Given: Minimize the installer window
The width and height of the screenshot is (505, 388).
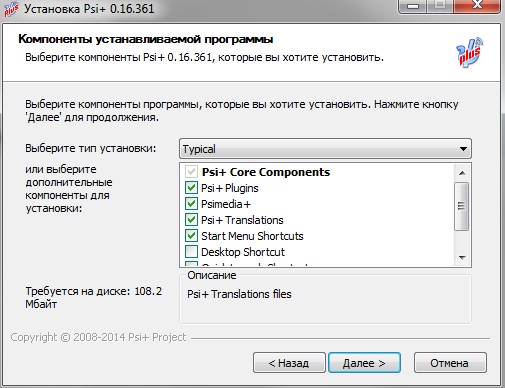Looking at the screenshot, I should coord(413,6).
